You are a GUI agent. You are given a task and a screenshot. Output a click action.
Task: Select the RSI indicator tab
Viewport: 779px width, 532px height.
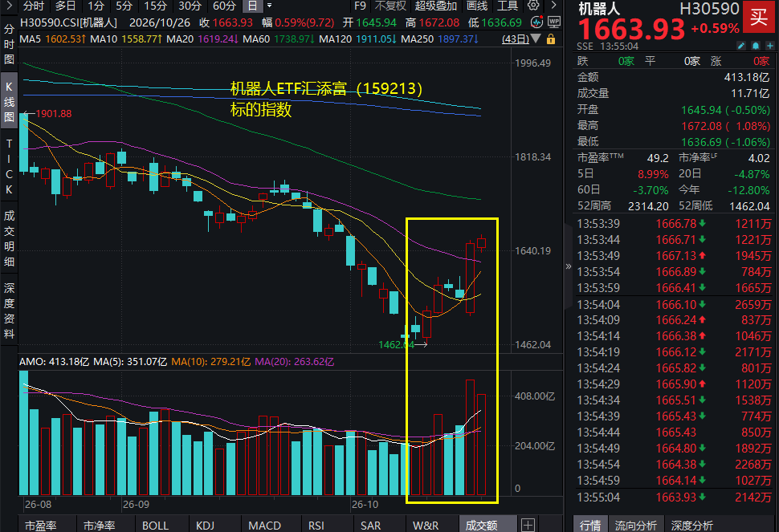(316, 525)
